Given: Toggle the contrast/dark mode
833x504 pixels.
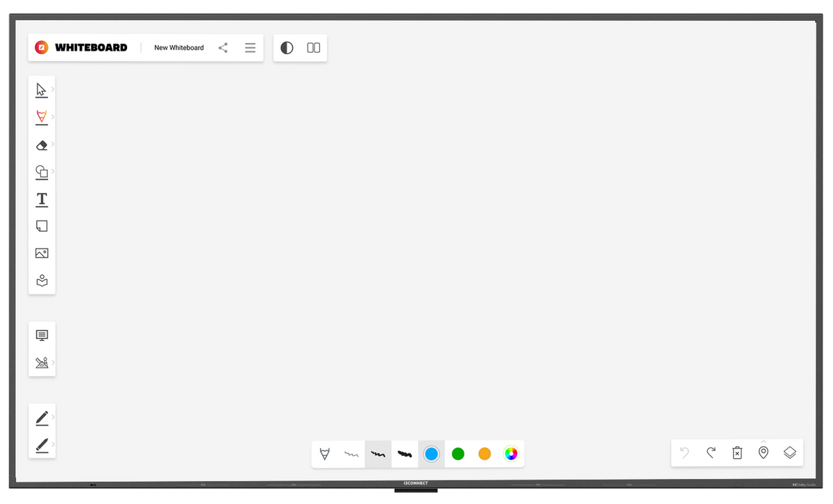Looking at the screenshot, I should (287, 48).
